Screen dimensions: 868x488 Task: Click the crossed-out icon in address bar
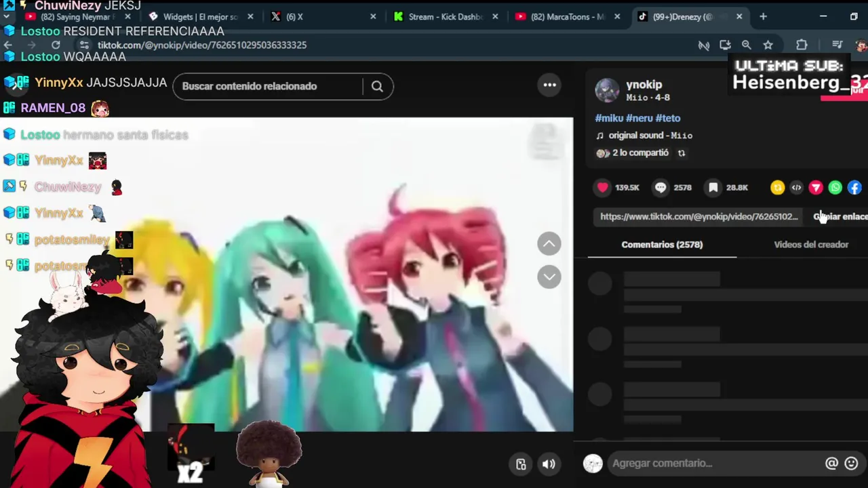click(704, 45)
